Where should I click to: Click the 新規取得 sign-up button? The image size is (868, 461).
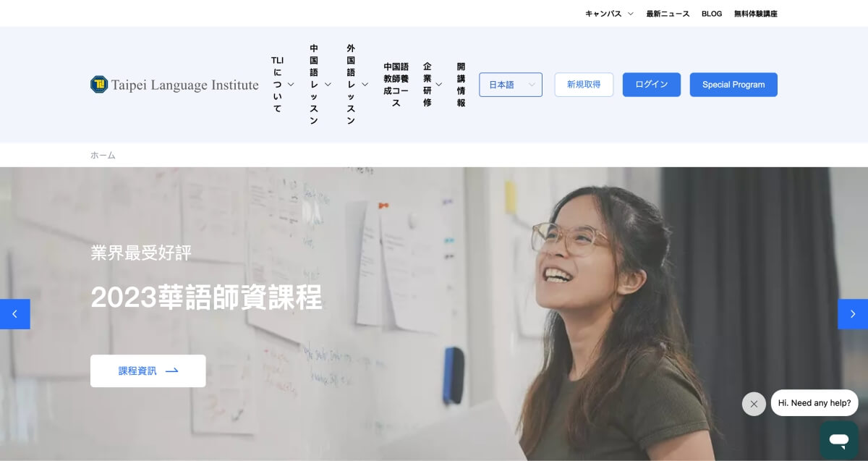pos(584,85)
